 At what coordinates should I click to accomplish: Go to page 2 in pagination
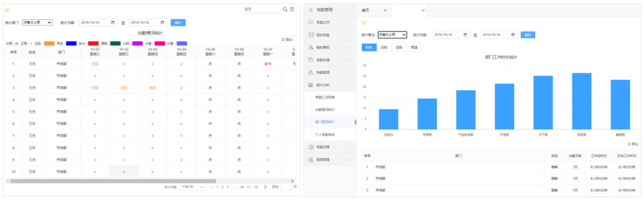[222, 187]
